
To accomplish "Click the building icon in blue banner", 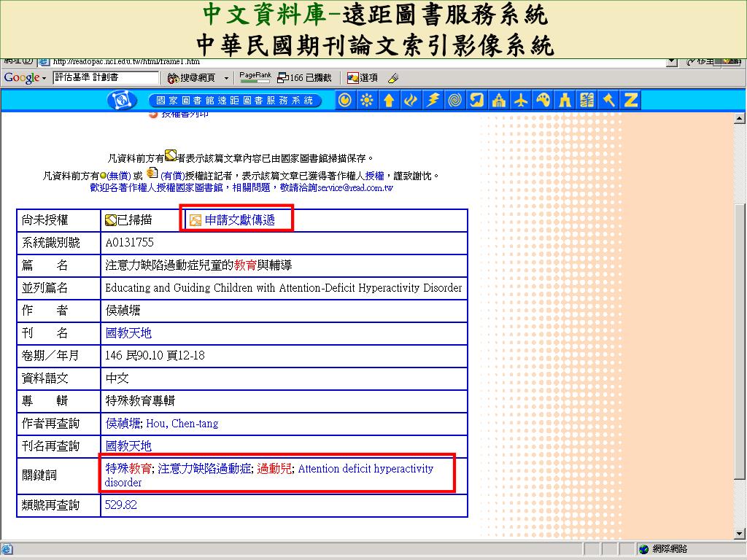I will (x=499, y=101).
